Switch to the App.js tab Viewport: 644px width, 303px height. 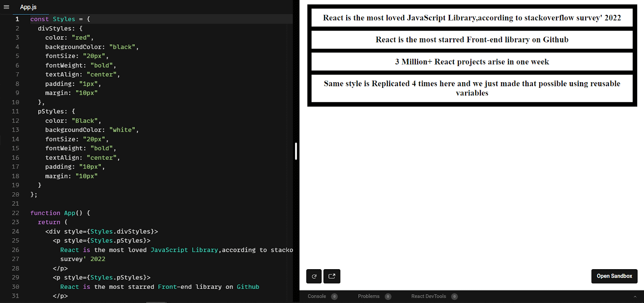(28, 7)
